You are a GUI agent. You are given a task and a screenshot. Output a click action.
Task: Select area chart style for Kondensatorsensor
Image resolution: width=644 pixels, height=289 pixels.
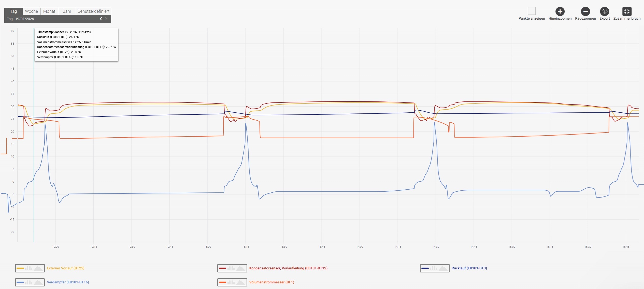tap(241, 268)
